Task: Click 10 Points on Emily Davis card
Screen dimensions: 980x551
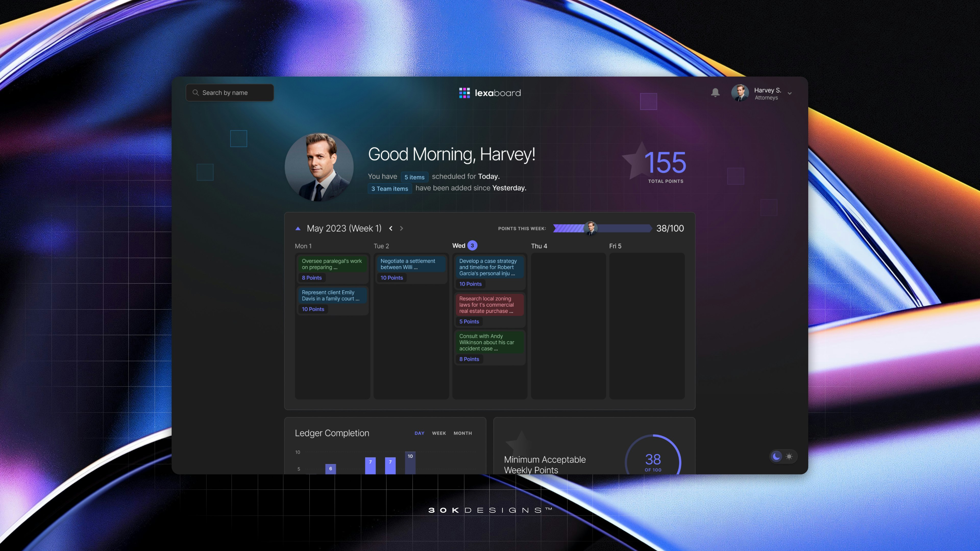Action: pyautogui.click(x=313, y=309)
